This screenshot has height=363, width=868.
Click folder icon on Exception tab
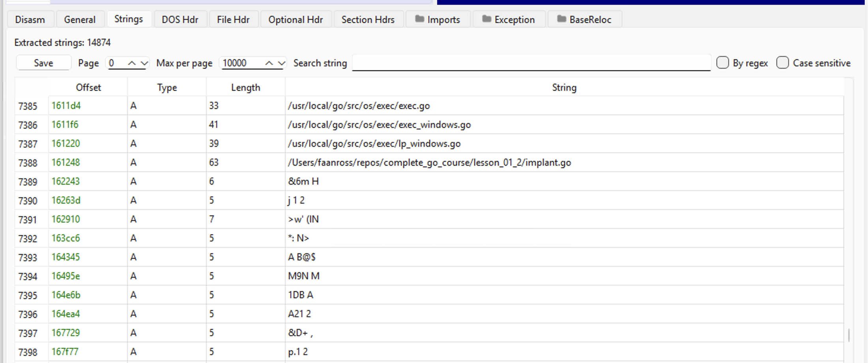click(486, 19)
